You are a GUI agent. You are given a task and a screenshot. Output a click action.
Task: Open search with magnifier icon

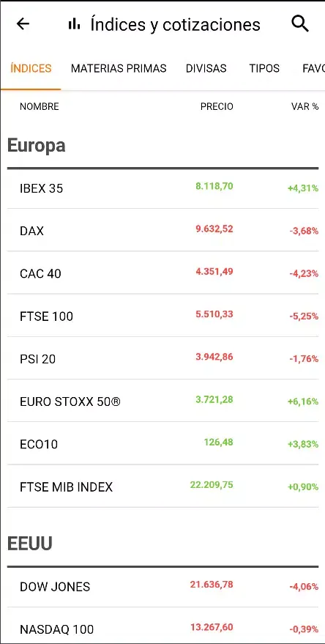point(300,24)
